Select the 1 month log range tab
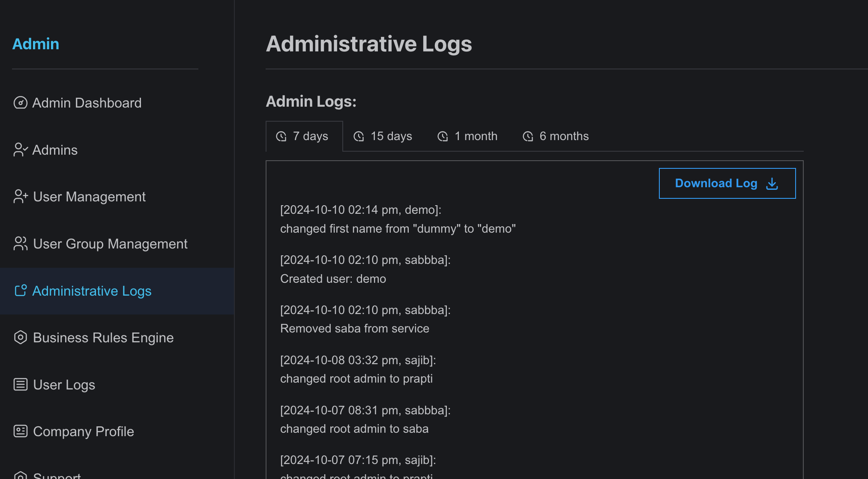The image size is (868, 479). tap(467, 136)
